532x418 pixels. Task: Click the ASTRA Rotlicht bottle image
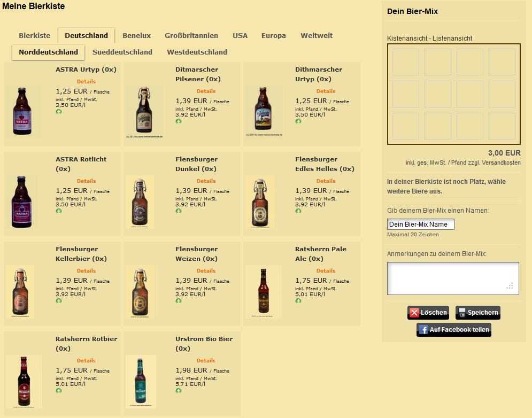[x=22, y=202]
